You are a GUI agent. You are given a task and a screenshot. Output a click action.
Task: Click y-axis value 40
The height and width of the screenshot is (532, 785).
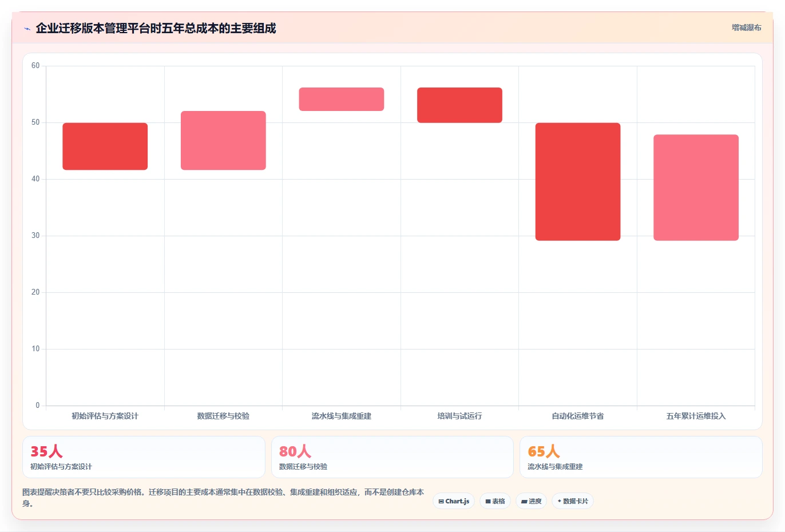tap(35, 179)
